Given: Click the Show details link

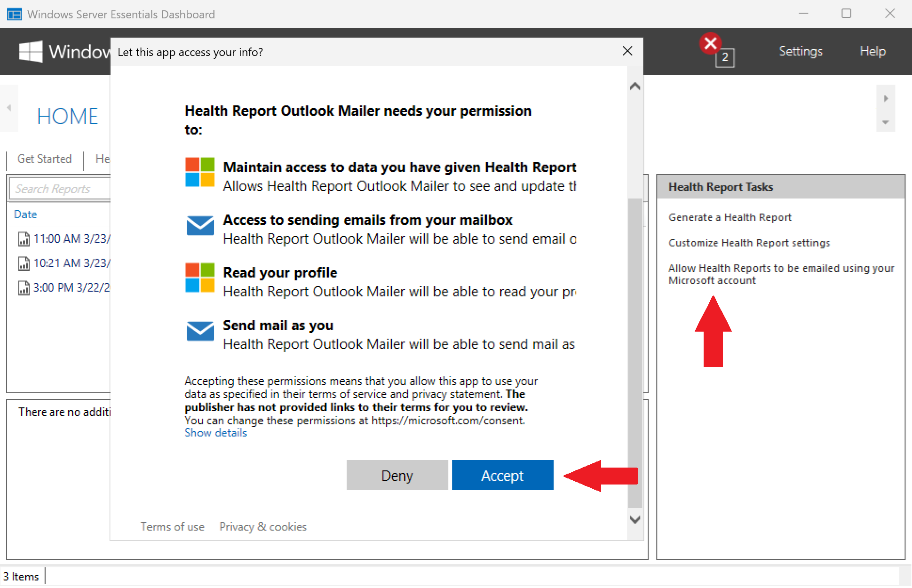Looking at the screenshot, I should point(215,433).
